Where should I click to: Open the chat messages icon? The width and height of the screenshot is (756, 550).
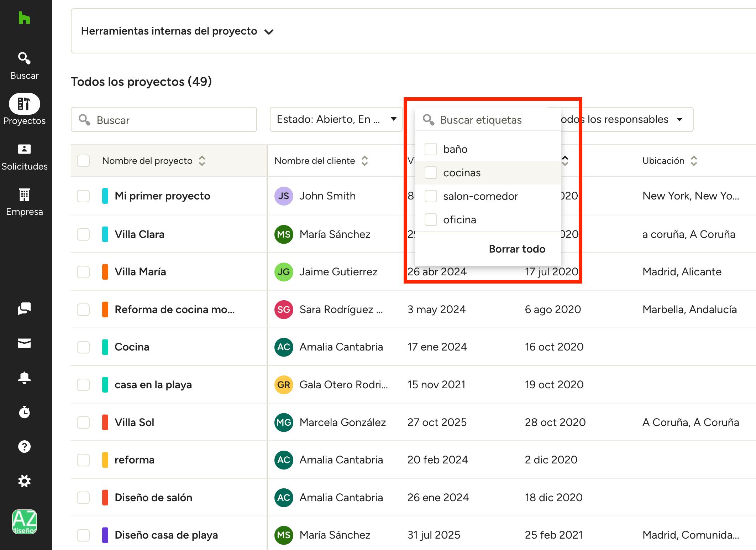click(x=24, y=308)
